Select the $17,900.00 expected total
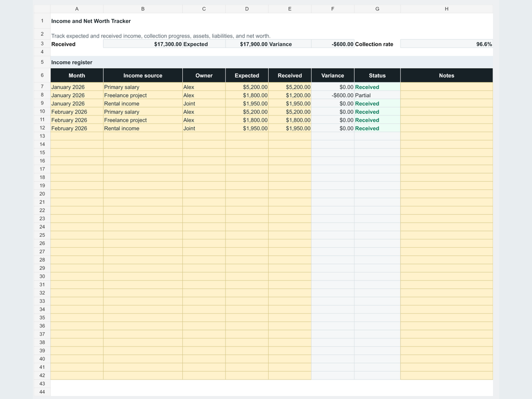532x399 pixels. pyautogui.click(x=247, y=44)
